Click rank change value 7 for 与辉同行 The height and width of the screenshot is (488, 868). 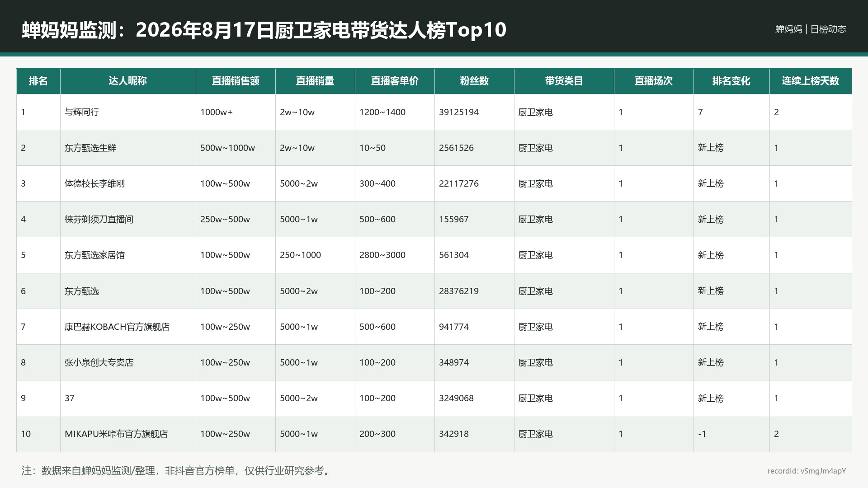click(700, 112)
